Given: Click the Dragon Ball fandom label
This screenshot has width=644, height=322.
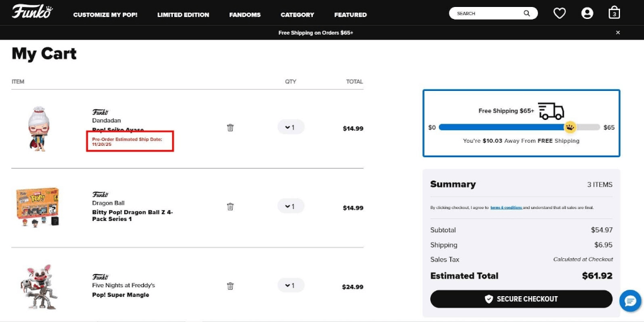Looking at the screenshot, I should point(108,203).
